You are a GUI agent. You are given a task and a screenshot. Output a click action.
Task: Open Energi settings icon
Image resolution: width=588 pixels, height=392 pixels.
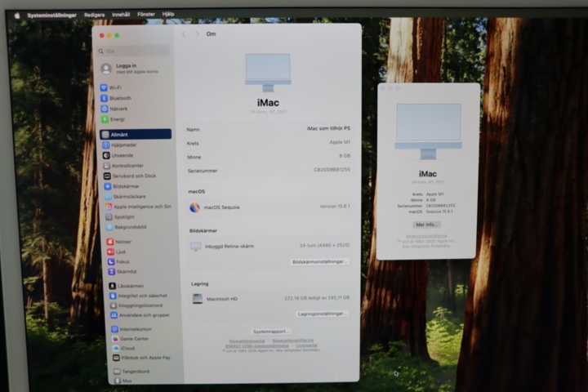coord(105,119)
